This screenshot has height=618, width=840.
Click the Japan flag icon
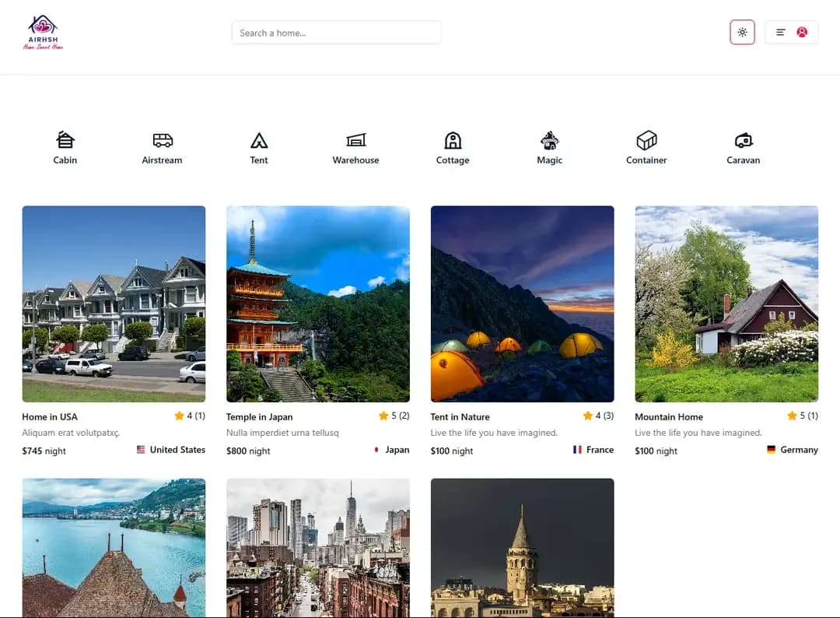pos(376,450)
